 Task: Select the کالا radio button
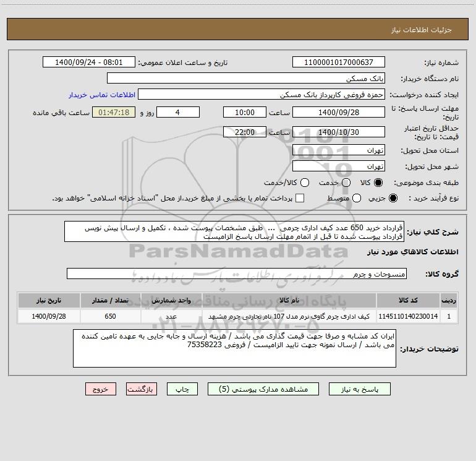(378, 183)
